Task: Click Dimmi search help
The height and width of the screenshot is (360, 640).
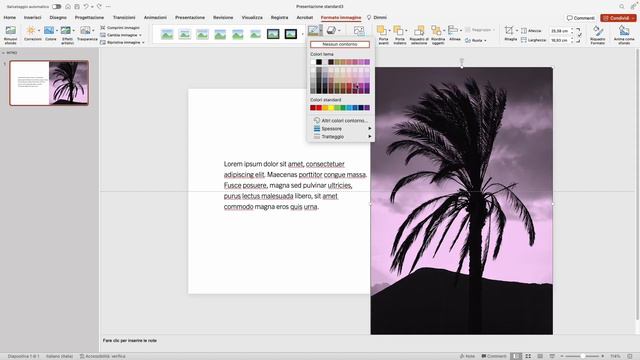Action: point(376,18)
